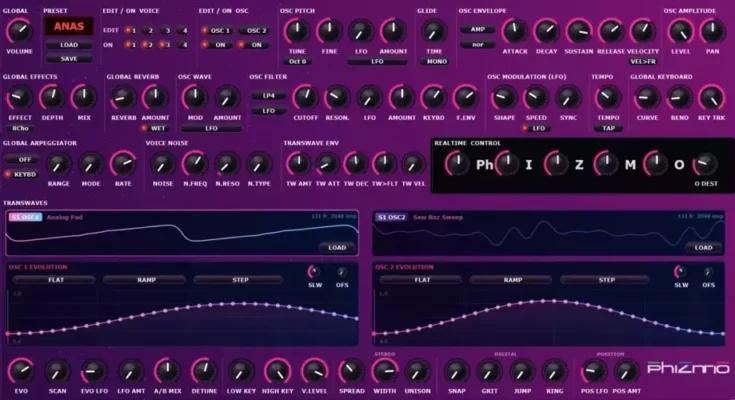
Task: Toggle the LFO switch under SPEED
Action: pos(535,128)
